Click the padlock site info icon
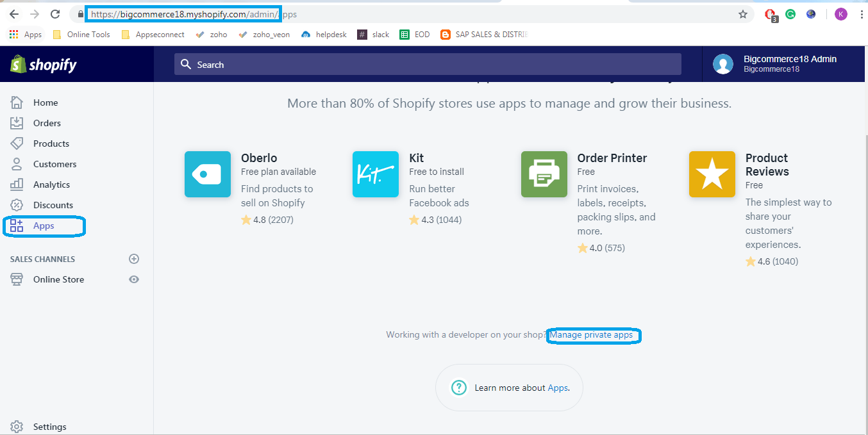 coord(80,14)
